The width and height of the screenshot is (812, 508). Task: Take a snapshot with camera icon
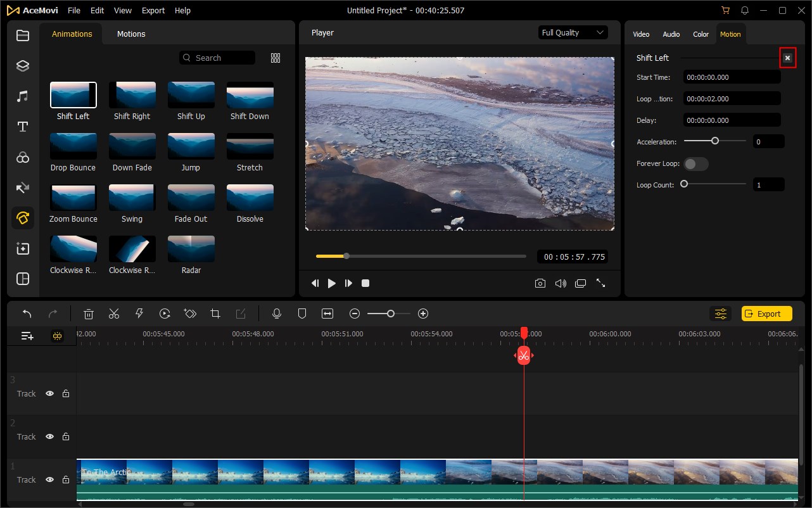pos(540,284)
